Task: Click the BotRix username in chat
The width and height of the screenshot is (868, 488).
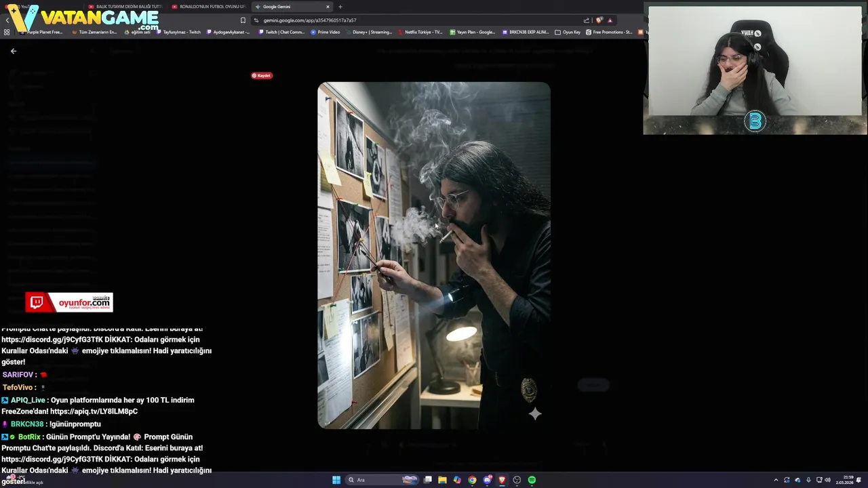Action: click(29, 437)
